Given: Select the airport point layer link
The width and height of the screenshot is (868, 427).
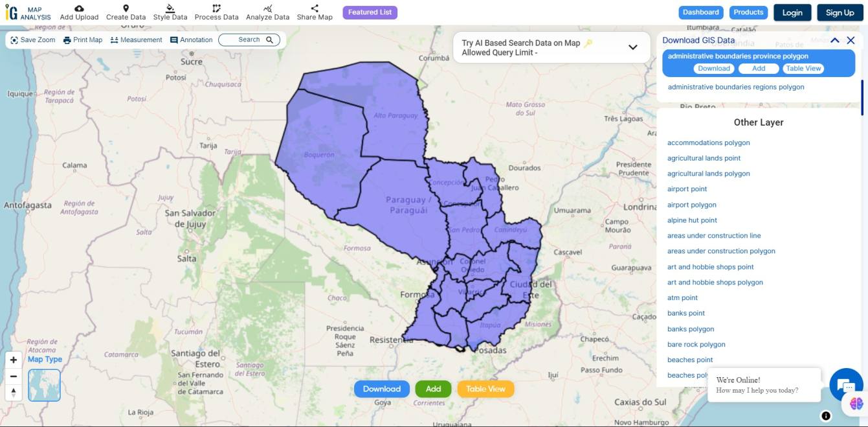Looking at the screenshot, I should pos(687,189).
